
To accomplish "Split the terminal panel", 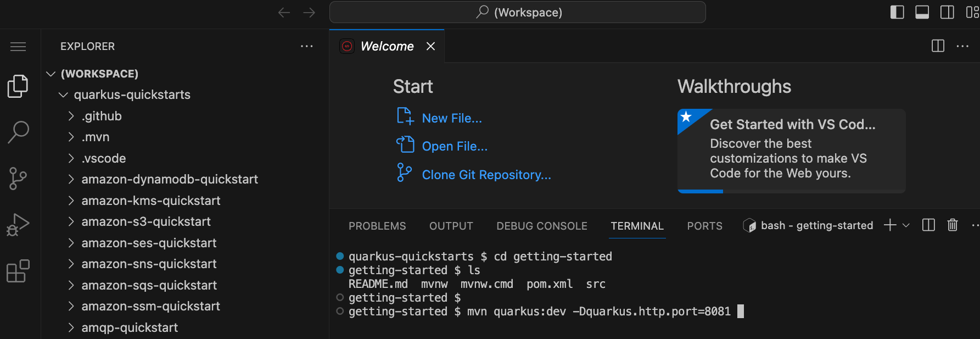I will coord(928,225).
